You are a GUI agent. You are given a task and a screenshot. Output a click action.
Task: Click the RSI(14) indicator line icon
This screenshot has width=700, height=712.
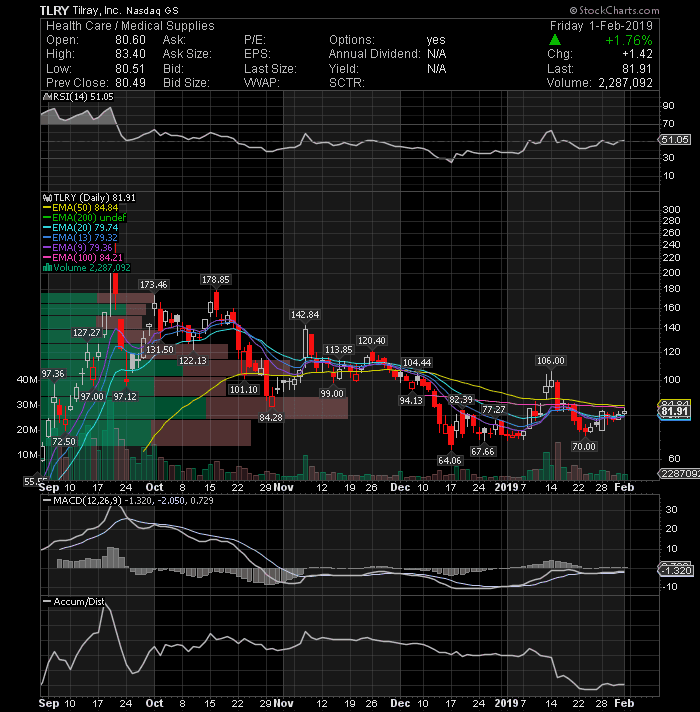coord(47,97)
